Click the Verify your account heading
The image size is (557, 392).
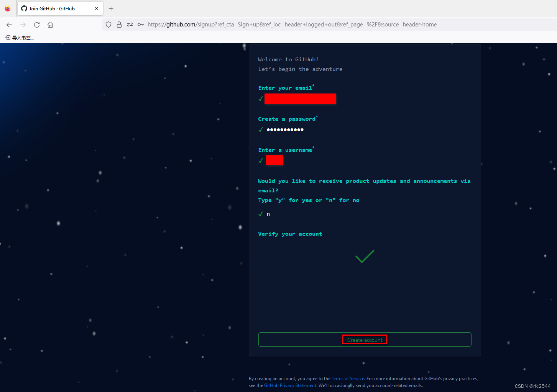[x=290, y=234]
